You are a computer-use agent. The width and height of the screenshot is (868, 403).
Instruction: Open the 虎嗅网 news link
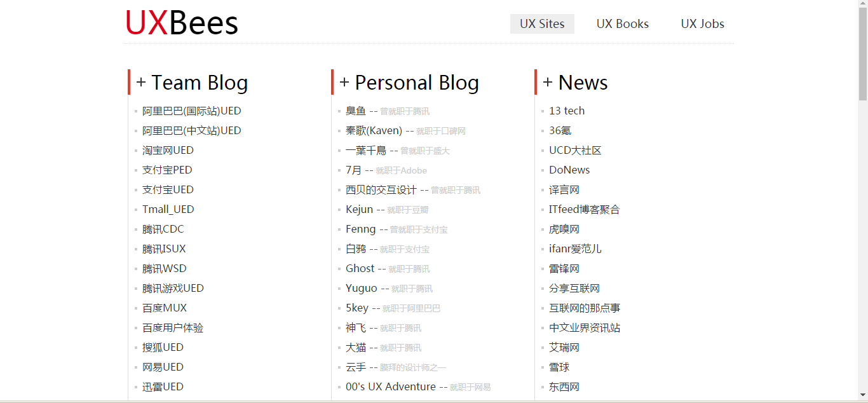coord(564,229)
